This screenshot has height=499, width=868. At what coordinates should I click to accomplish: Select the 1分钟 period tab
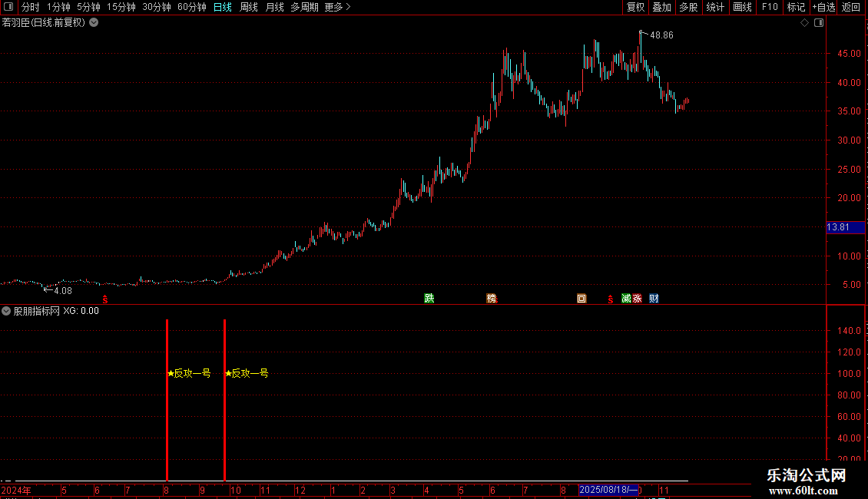tap(58, 7)
